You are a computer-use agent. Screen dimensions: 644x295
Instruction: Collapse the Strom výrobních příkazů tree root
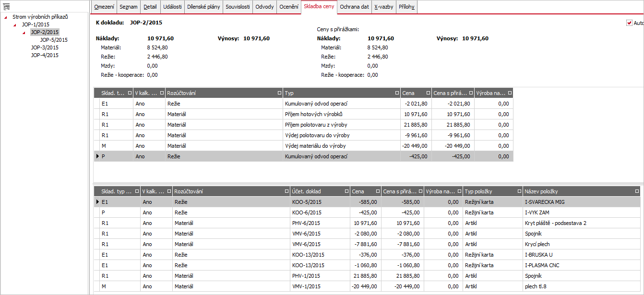tap(5, 17)
